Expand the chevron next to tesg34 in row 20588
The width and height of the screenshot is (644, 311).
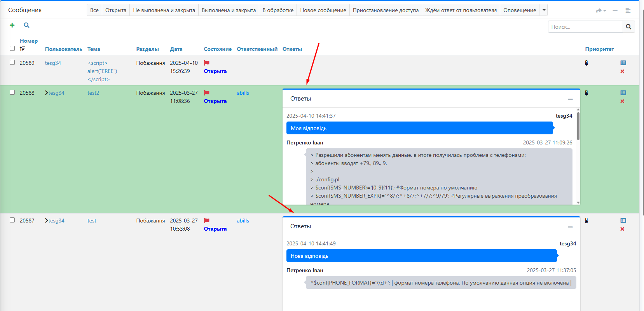tap(47, 93)
